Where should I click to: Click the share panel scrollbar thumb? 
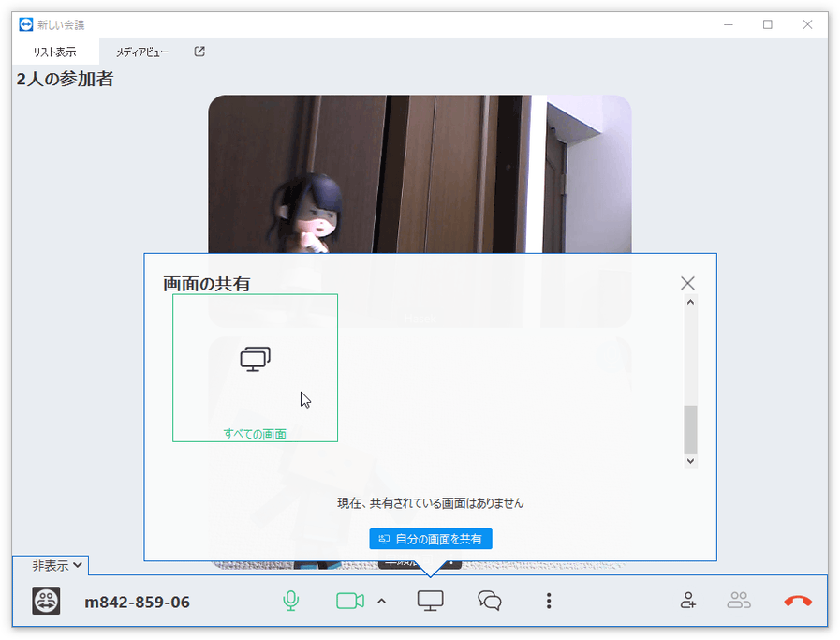coord(690,429)
